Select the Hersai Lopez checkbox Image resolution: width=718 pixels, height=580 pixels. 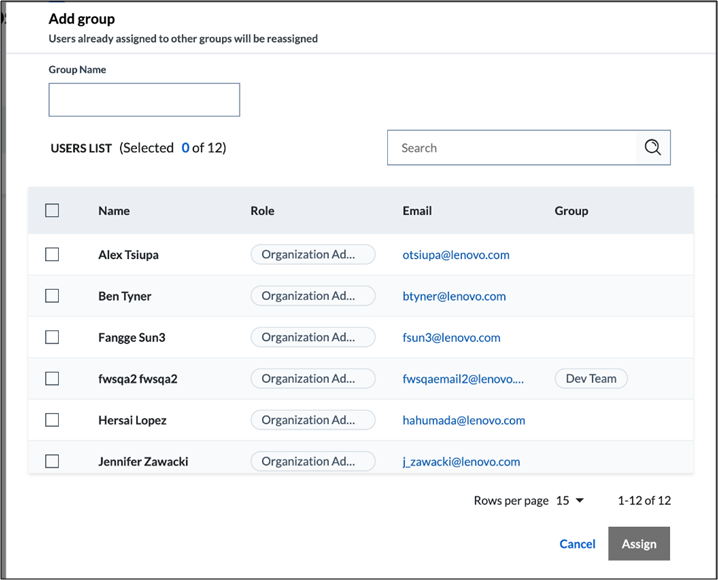52,420
